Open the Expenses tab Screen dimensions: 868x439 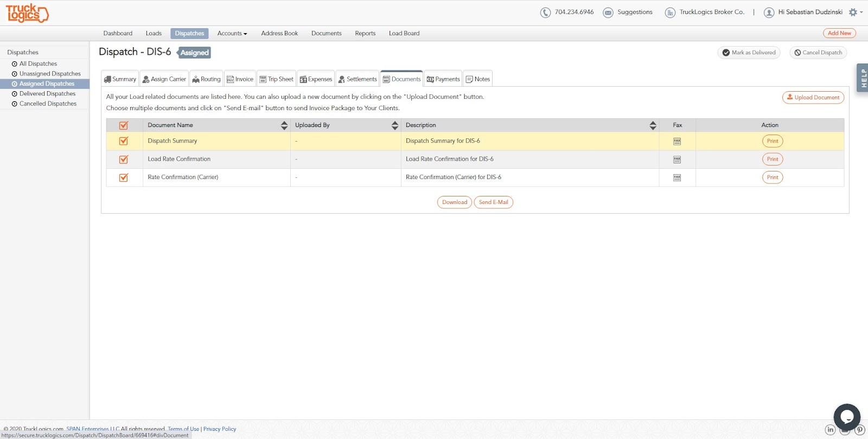tap(316, 79)
